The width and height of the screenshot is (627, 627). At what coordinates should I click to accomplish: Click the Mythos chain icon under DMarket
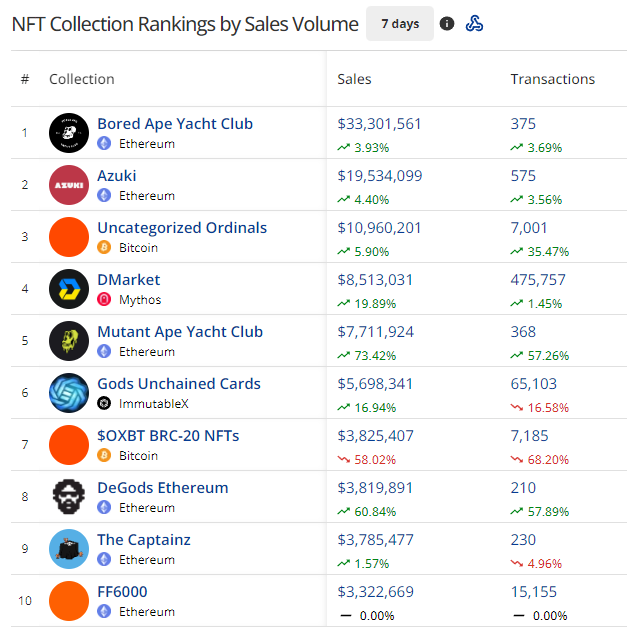coord(104,299)
